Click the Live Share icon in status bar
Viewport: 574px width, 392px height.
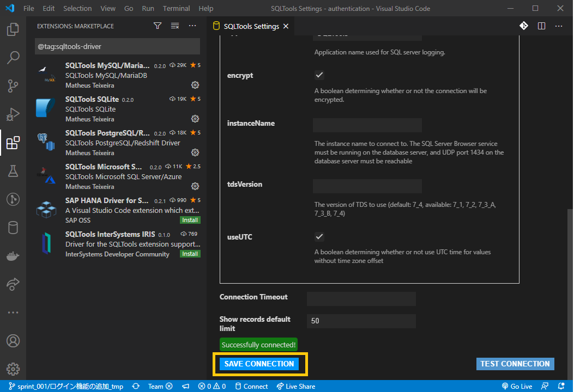pos(296,386)
